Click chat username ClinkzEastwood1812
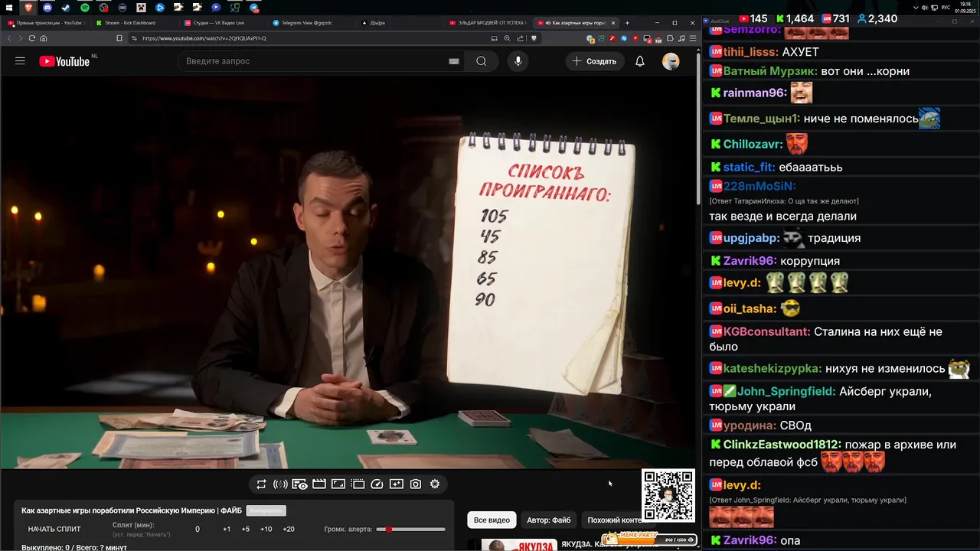The height and width of the screenshot is (551, 980). [782, 445]
